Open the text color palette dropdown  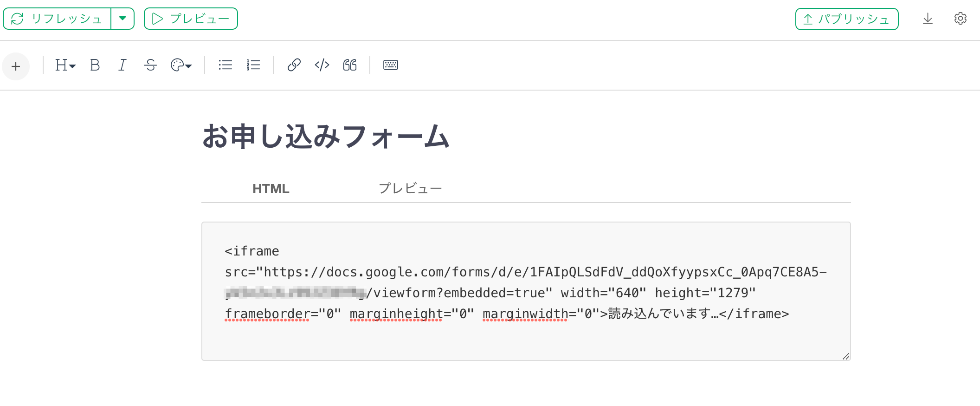(181, 65)
